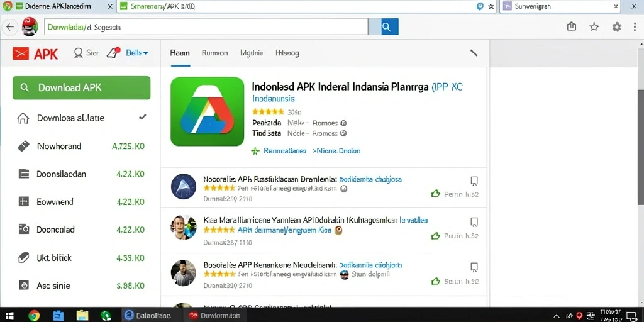
Task: Click the bookmark star icon in toolbar
Action: pos(594,27)
